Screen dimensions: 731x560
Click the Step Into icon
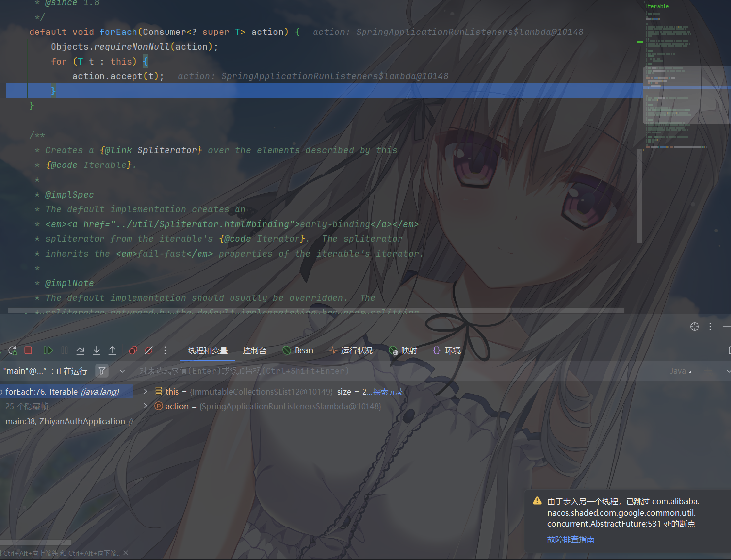point(97,350)
